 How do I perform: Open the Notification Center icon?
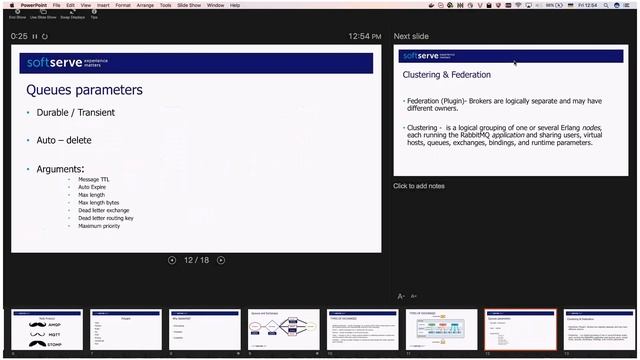pos(627,5)
